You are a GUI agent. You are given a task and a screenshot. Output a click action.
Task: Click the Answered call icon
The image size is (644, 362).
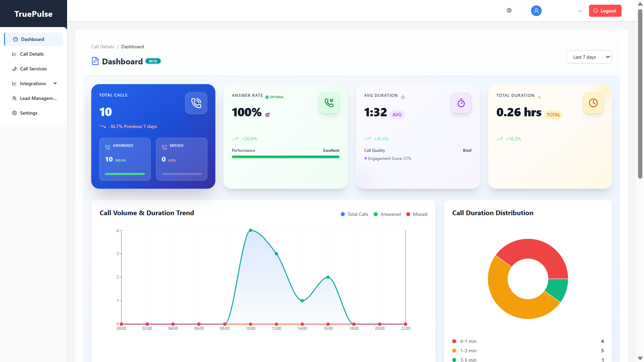point(108,147)
